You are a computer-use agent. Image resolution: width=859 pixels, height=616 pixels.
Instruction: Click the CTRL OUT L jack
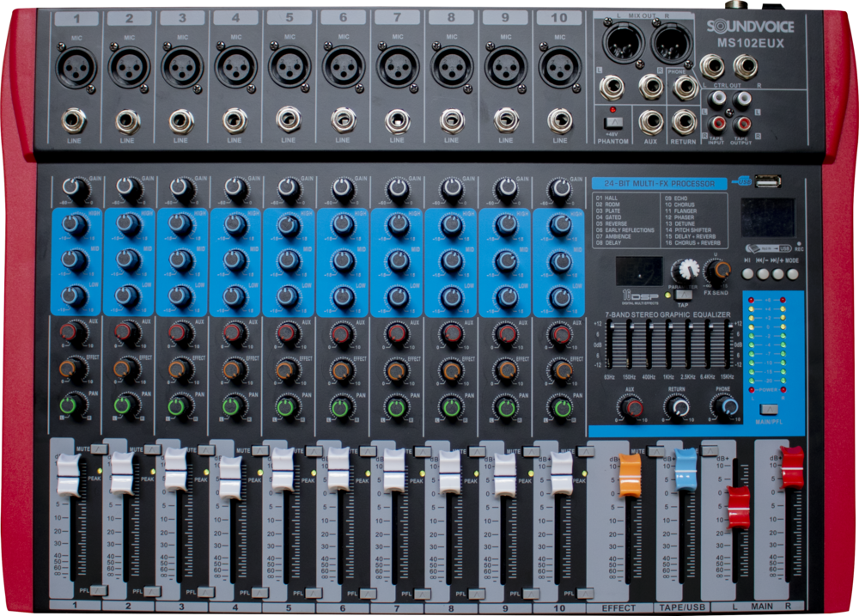click(x=711, y=66)
